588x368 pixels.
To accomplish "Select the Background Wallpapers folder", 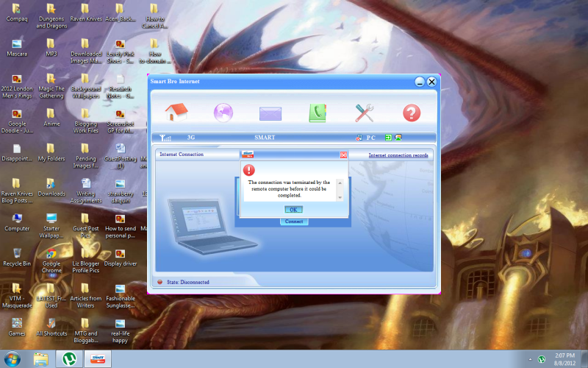I will [86, 86].
